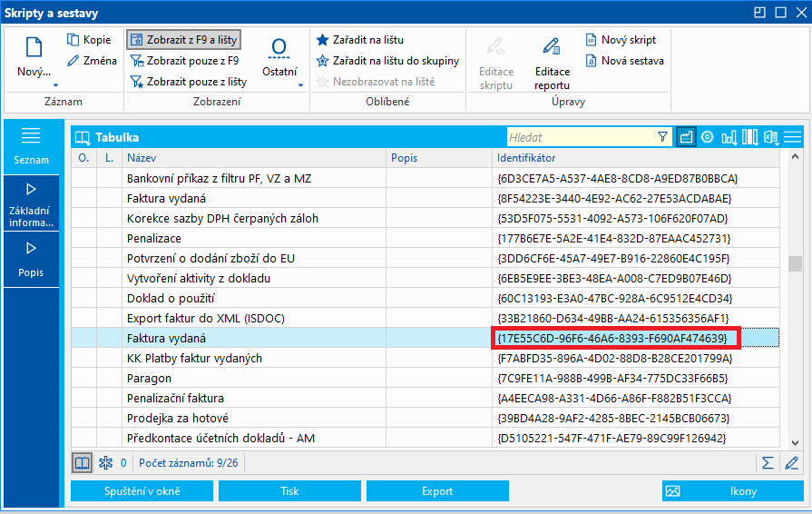Click the vertical scrollbar thumb

pos(796,263)
